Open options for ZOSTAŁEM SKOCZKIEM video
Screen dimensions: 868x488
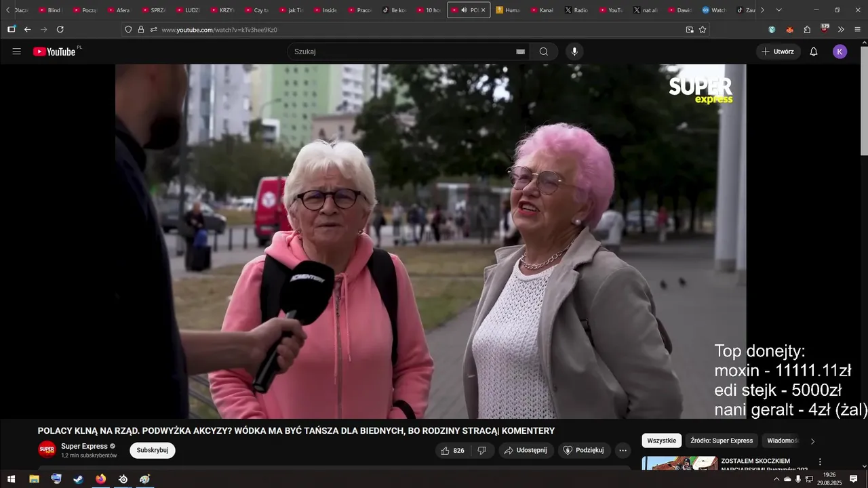[x=820, y=462]
